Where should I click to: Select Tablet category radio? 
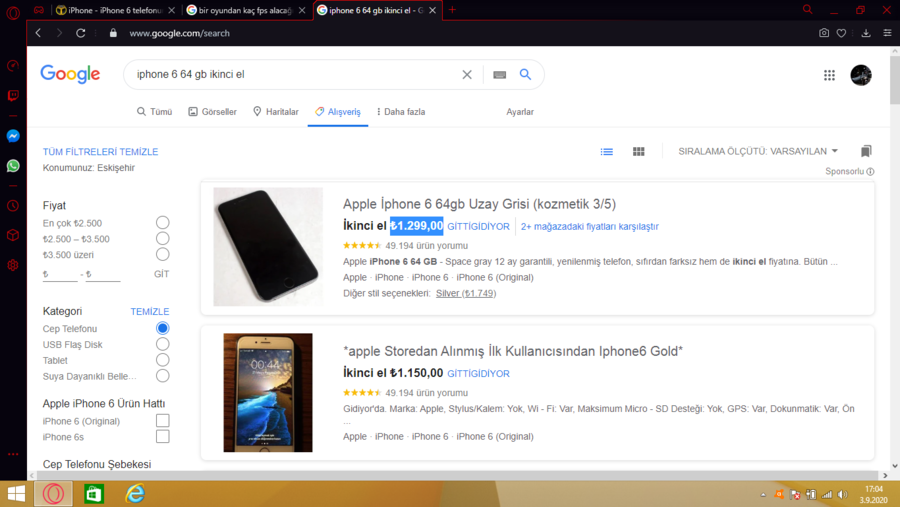click(162, 360)
